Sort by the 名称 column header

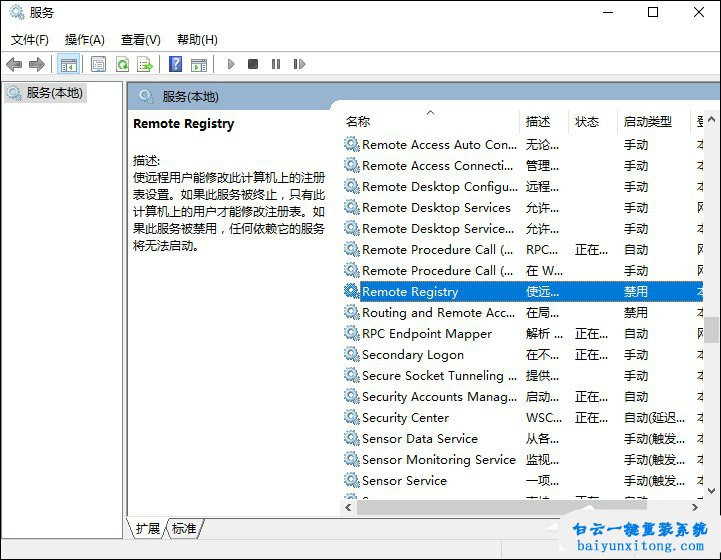[x=358, y=121]
